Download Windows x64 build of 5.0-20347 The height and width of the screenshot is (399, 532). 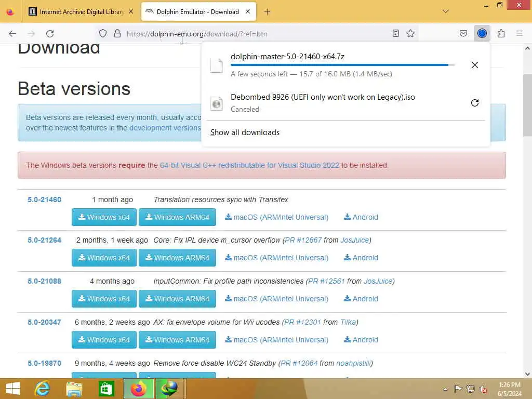(x=104, y=340)
